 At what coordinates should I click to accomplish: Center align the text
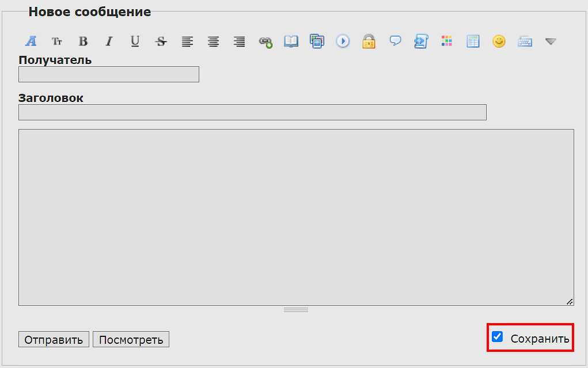[214, 41]
